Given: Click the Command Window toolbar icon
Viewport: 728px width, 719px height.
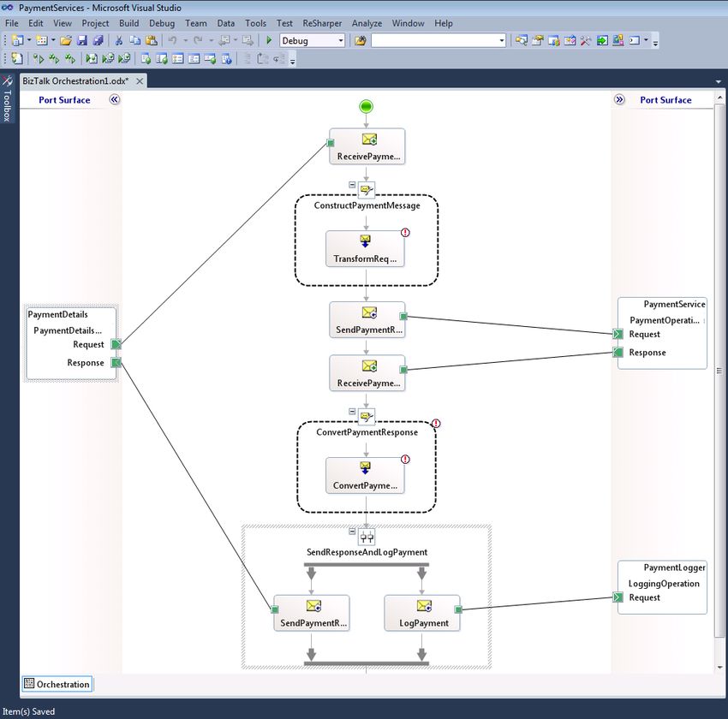Looking at the screenshot, I should point(634,40).
